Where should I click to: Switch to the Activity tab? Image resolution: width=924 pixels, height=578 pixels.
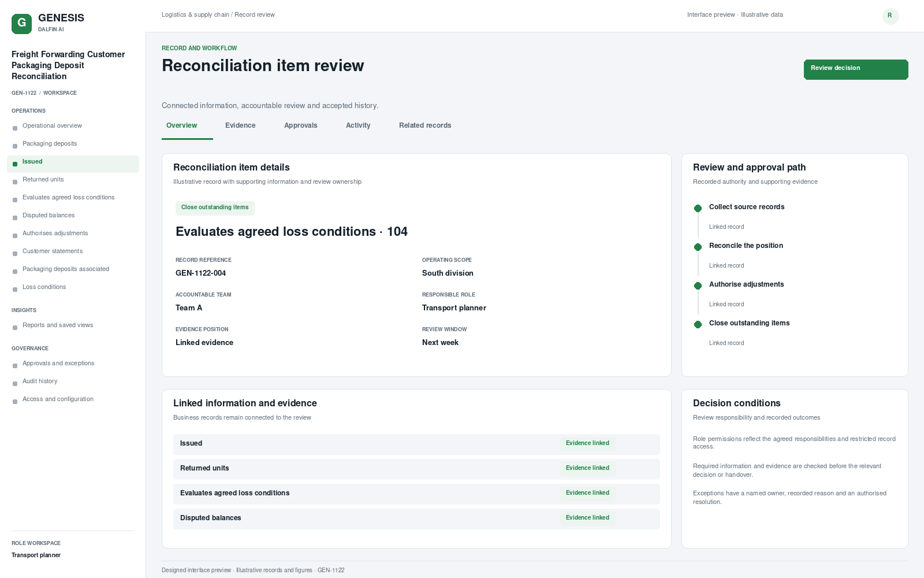click(x=358, y=125)
